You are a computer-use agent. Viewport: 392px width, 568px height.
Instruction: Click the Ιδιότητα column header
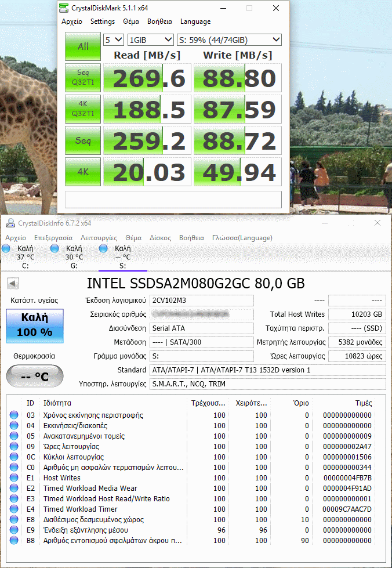coord(57,403)
